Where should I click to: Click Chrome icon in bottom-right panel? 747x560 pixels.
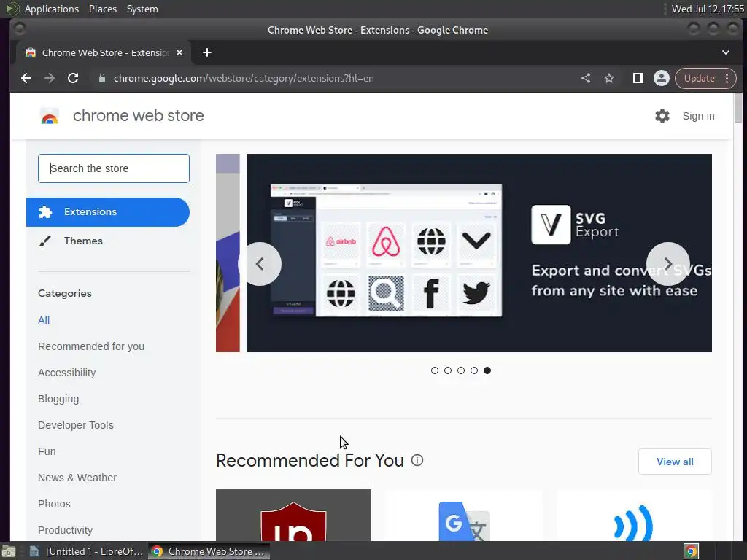pos(691,551)
